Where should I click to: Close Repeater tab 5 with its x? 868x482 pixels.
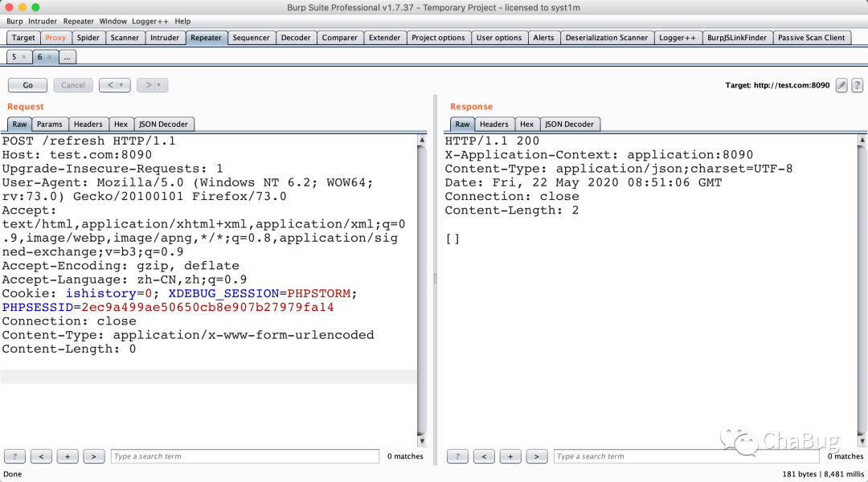pos(24,57)
